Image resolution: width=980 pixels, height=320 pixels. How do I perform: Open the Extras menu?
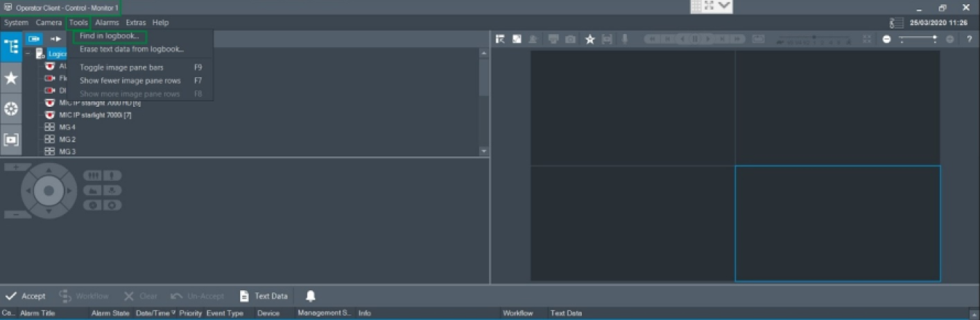[136, 23]
